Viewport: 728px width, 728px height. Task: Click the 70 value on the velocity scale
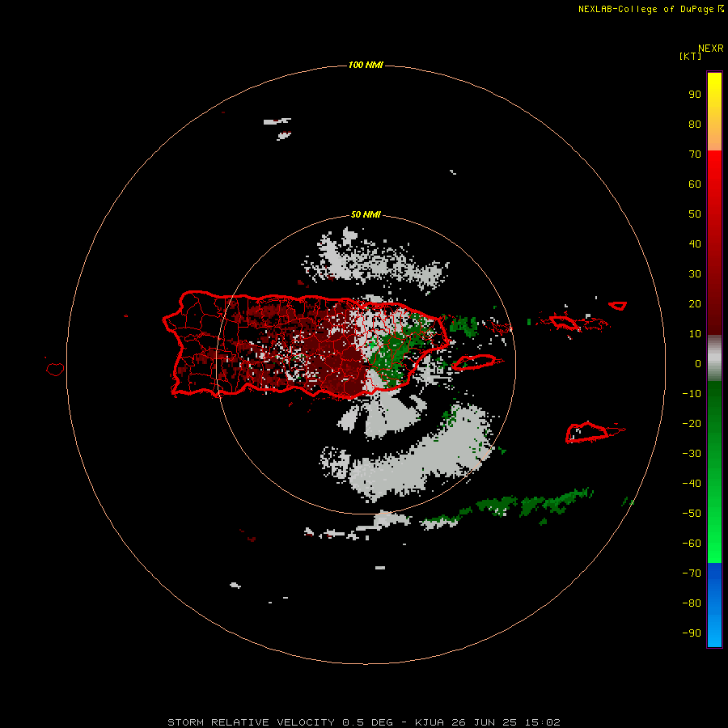695,154
